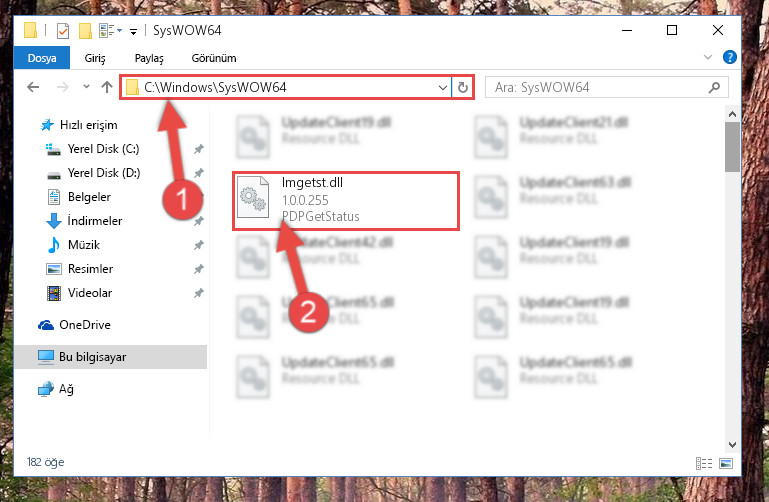Click the New folder toolbar icon
769x502 pixels.
(x=85, y=31)
